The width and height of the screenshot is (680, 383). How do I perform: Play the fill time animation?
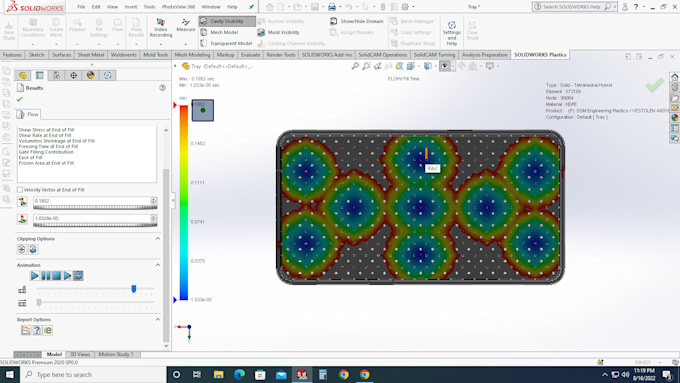35,275
